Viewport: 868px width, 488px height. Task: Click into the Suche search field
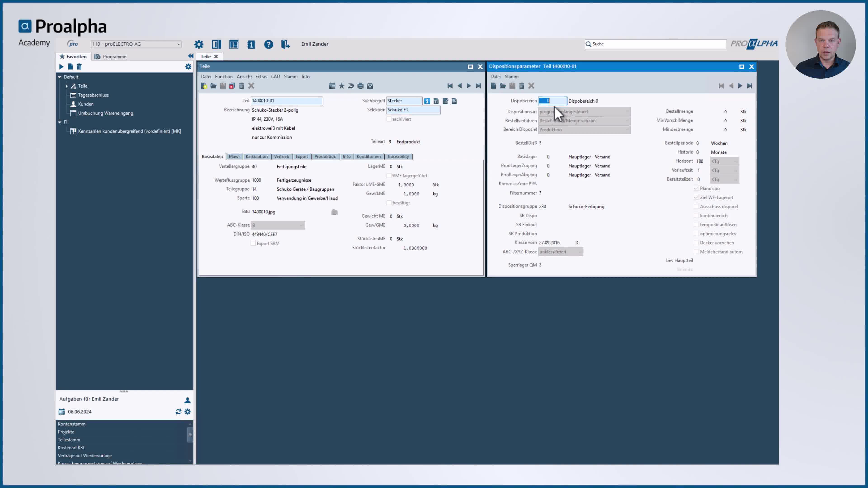click(x=656, y=44)
